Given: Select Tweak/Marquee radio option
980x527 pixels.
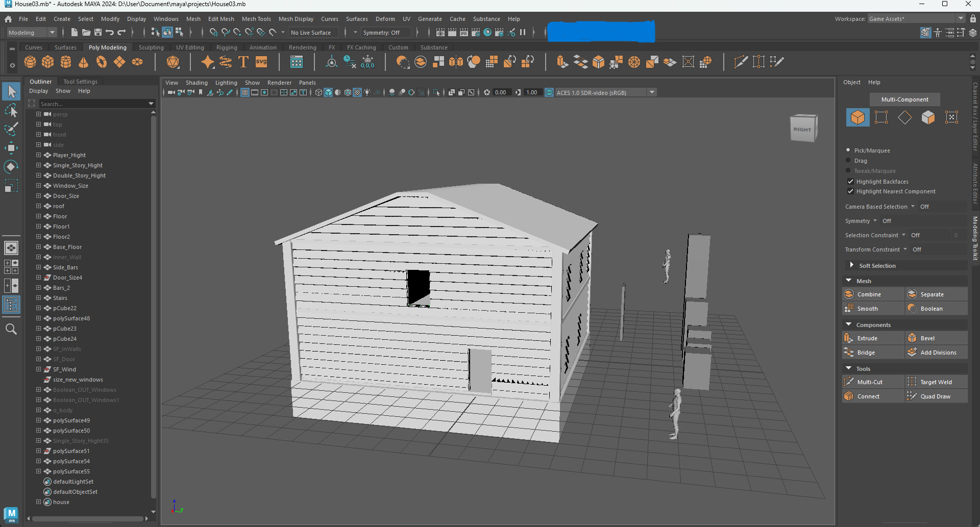Looking at the screenshot, I should click(x=848, y=170).
